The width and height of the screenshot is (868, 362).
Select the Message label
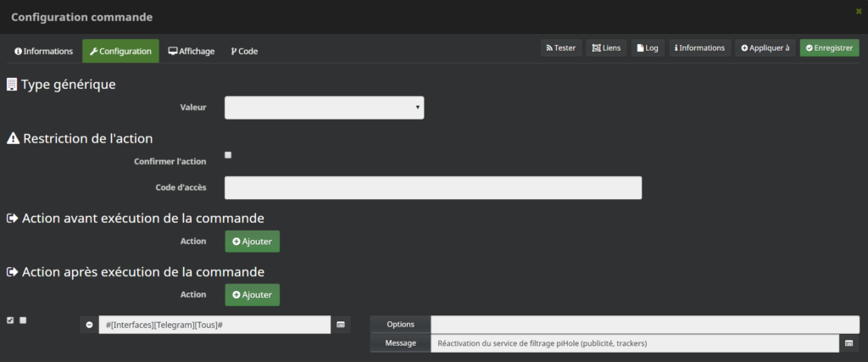[400, 343]
